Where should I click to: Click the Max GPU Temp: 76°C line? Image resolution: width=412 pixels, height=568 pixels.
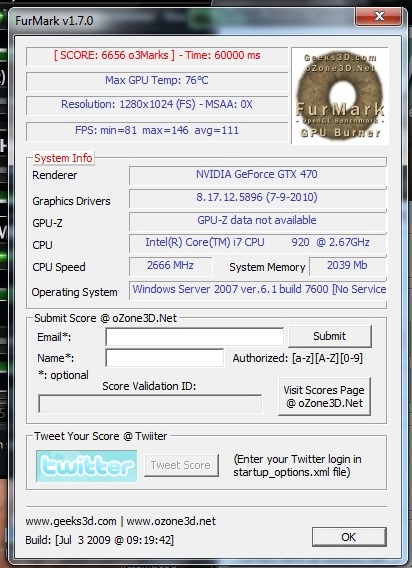pos(157,80)
